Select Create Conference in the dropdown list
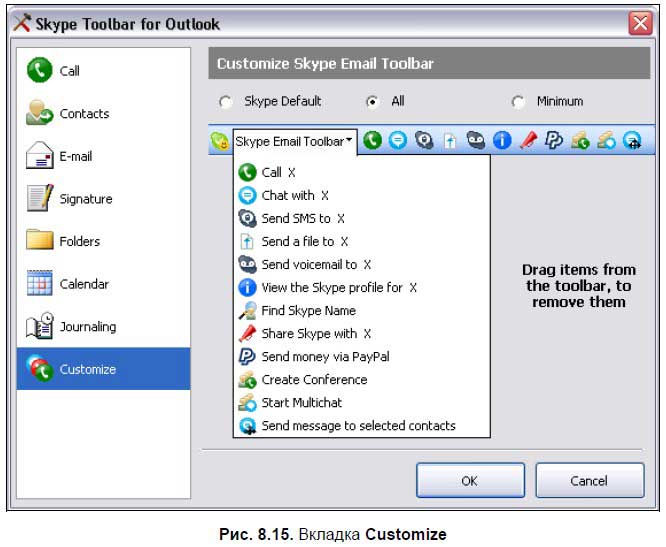This screenshot has height=547, width=666. point(313,380)
